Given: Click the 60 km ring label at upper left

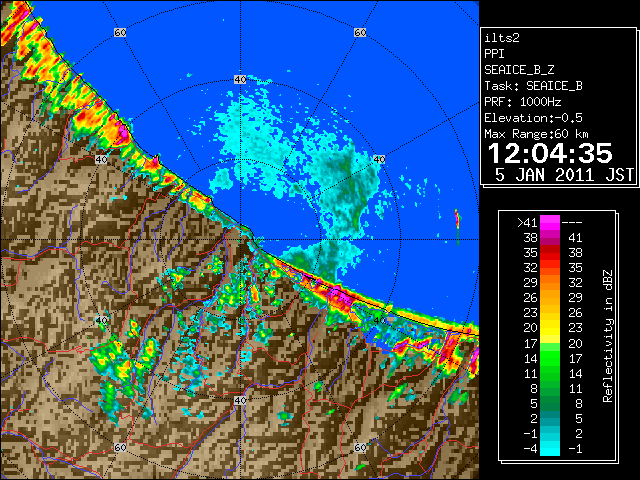Looking at the screenshot, I should [x=120, y=32].
